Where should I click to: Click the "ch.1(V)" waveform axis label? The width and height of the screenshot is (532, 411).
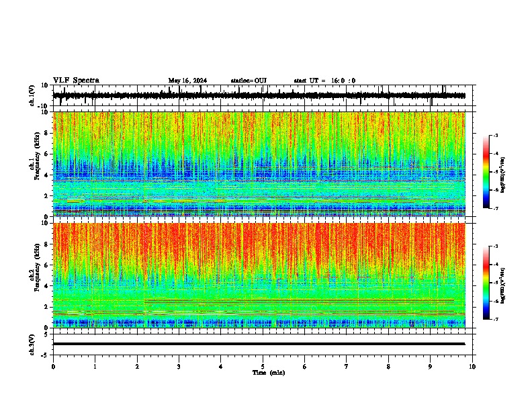[32, 95]
